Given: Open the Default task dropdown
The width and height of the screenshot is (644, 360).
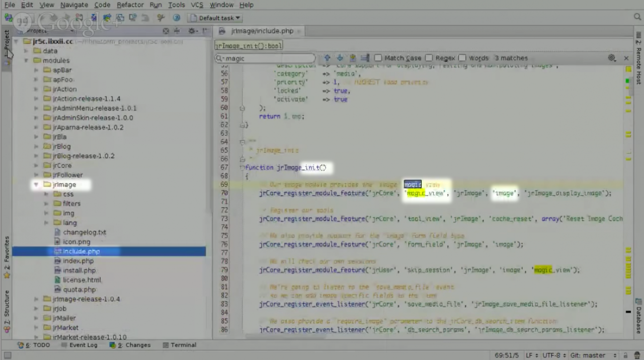Looking at the screenshot, I should 215,18.
